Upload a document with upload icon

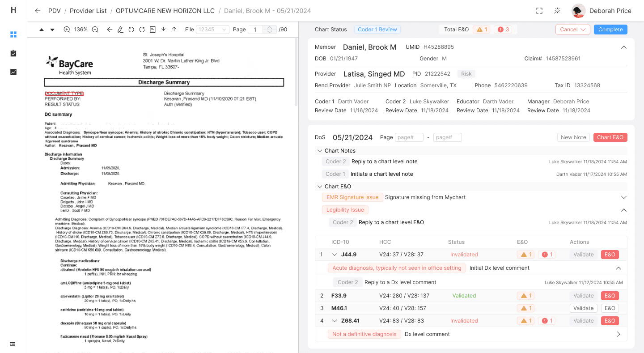[174, 30]
